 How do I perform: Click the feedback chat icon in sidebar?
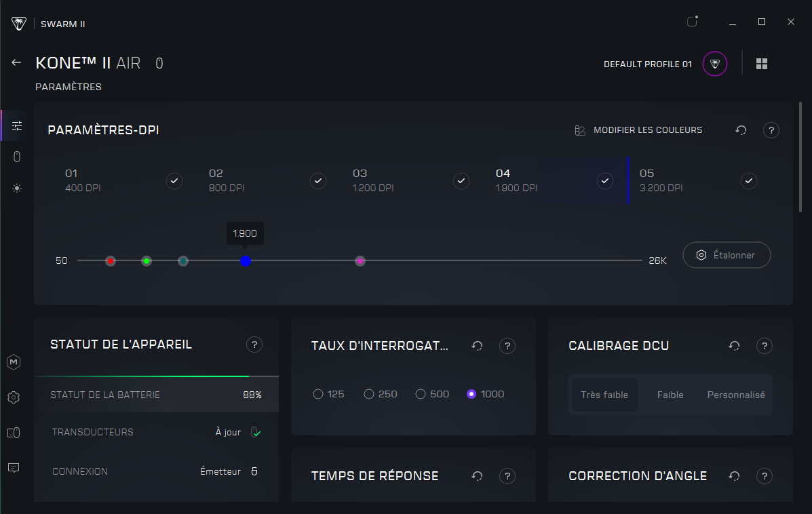click(x=14, y=468)
